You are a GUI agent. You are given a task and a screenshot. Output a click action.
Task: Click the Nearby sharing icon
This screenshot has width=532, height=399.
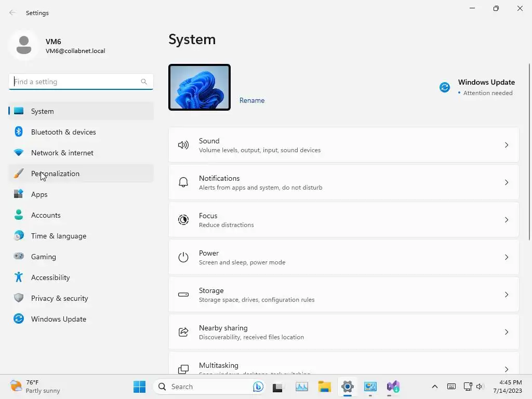(x=183, y=332)
